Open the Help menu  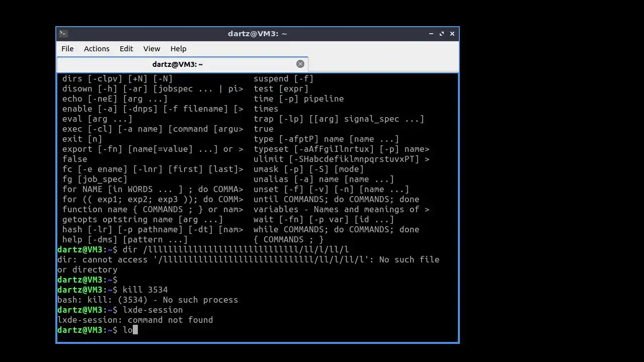coord(179,49)
